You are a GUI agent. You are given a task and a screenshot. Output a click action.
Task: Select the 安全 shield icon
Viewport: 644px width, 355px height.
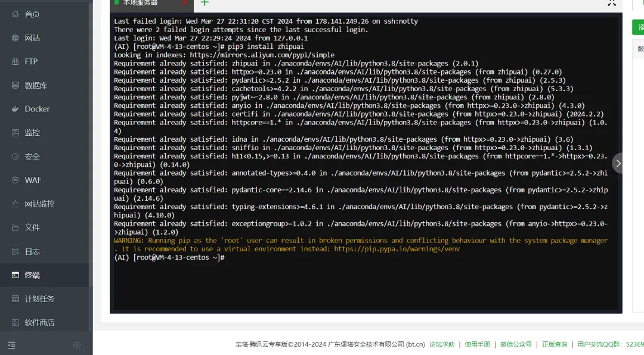pyautogui.click(x=15, y=157)
